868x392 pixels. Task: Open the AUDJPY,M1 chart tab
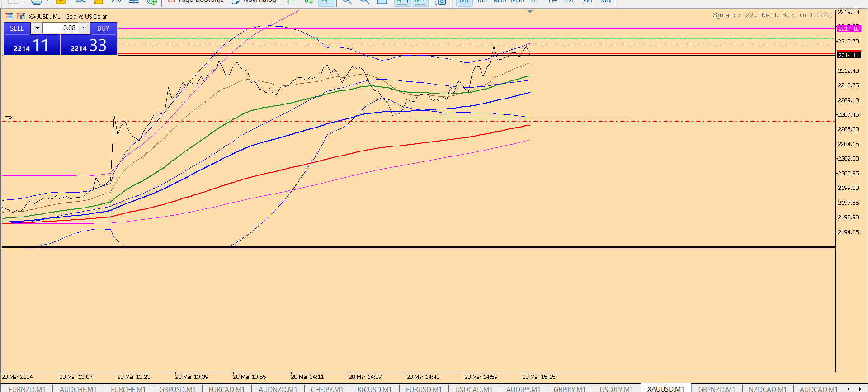(x=524, y=389)
